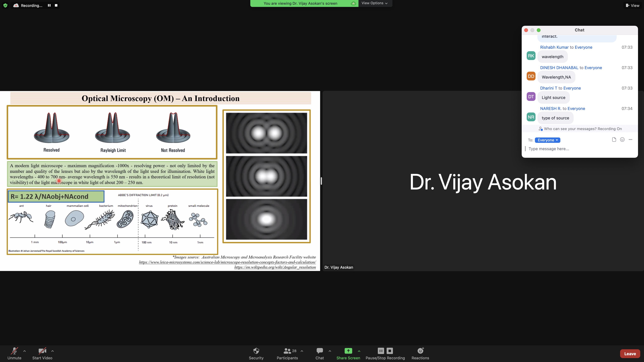Image resolution: width=644 pixels, height=362 pixels.
Task: Click the Chat bubble toolbar icon
Action: (x=319, y=351)
